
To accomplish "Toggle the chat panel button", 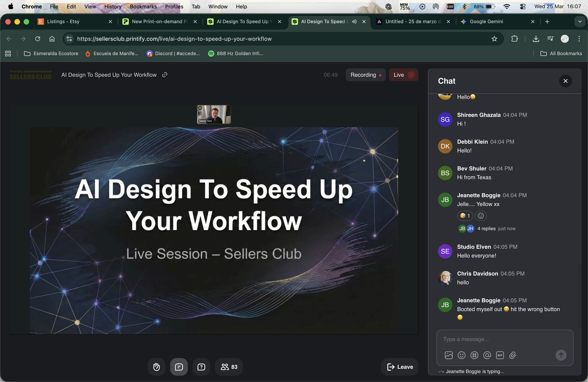I will click(x=179, y=367).
